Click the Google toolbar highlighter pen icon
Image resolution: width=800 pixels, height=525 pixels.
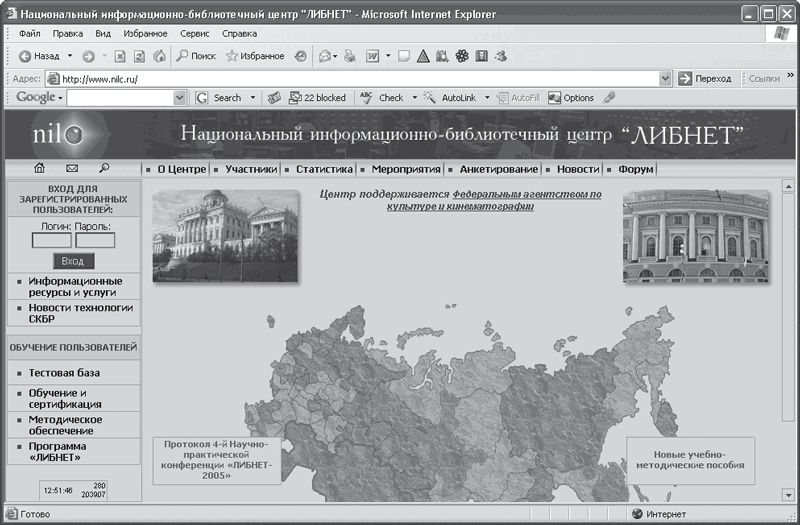pos(609,97)
